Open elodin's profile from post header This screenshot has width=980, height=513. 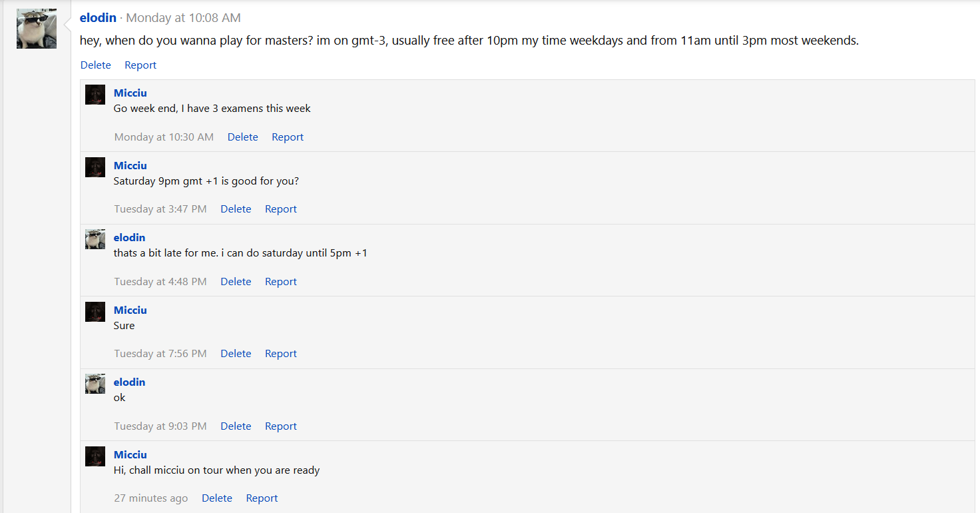(98, 18)
